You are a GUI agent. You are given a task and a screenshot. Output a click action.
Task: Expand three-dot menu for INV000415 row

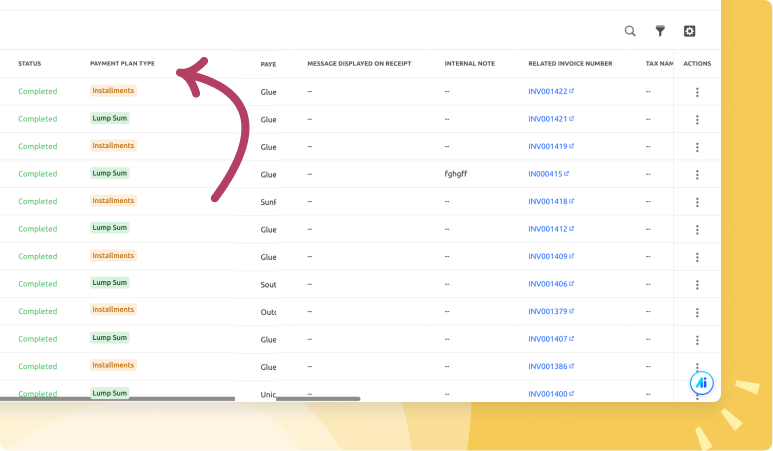tap(697, 174)
